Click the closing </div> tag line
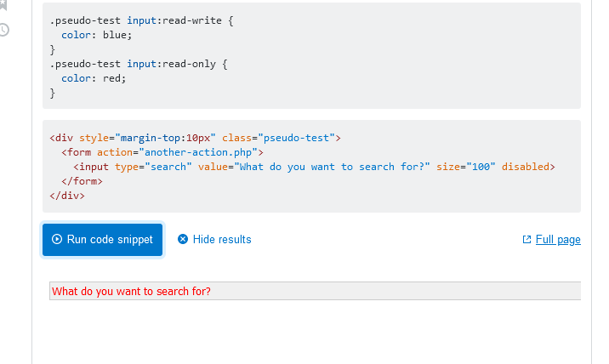The height and width of the screenshot is (364, 609). point(67,196)
